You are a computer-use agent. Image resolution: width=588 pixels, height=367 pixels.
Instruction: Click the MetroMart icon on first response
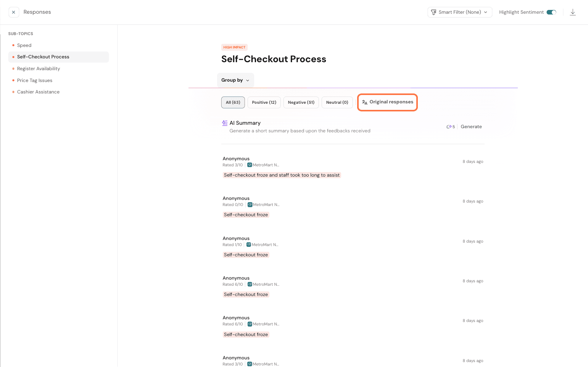coord(250,165)
